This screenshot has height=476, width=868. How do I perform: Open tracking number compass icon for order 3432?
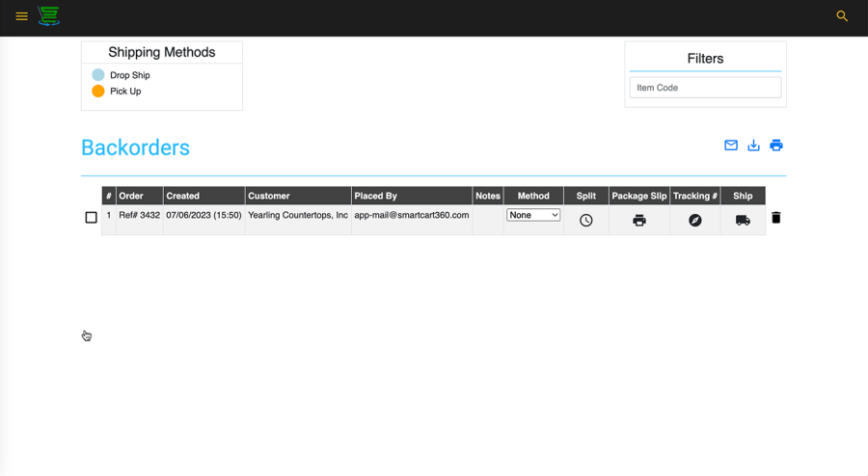click(x=695, y=221)
